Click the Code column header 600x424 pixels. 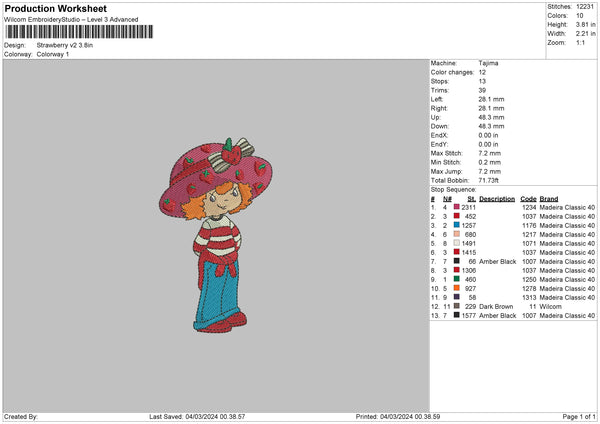[x=529, y=198]
